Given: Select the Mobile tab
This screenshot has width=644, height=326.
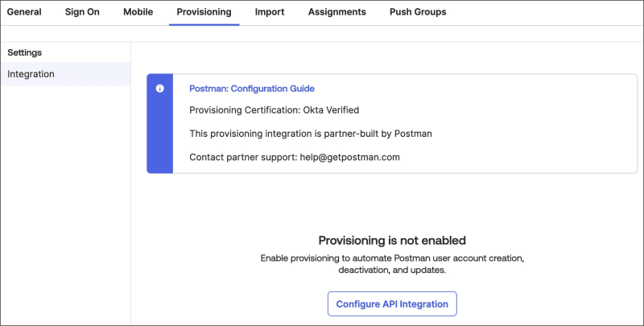Looking at the screenshot, I should pyautogui.click(x=138, y=12).
